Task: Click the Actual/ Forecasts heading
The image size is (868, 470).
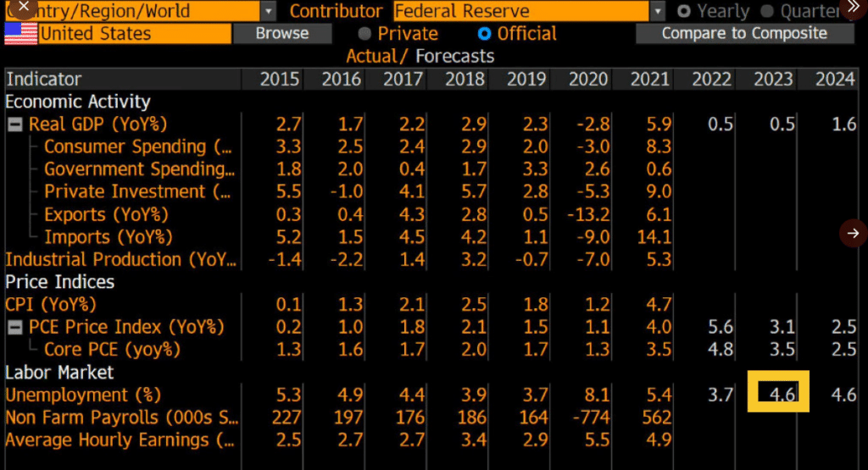Action: 420,57
